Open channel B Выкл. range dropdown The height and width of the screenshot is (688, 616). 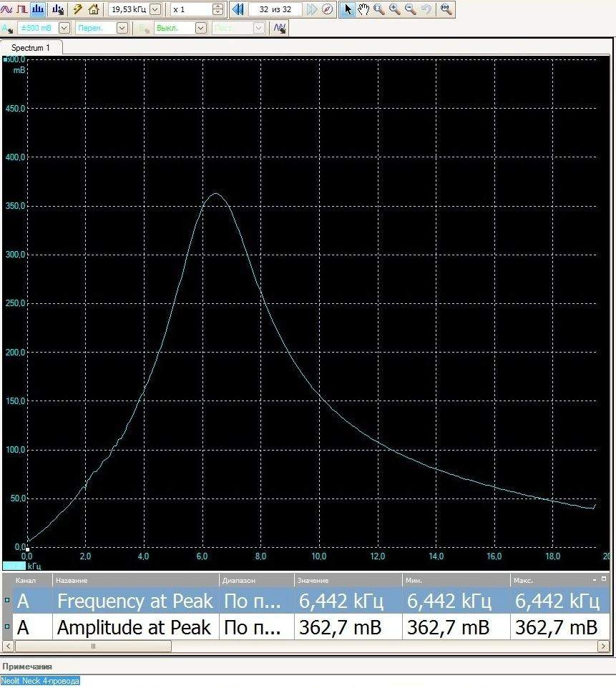tap(200, 28)
